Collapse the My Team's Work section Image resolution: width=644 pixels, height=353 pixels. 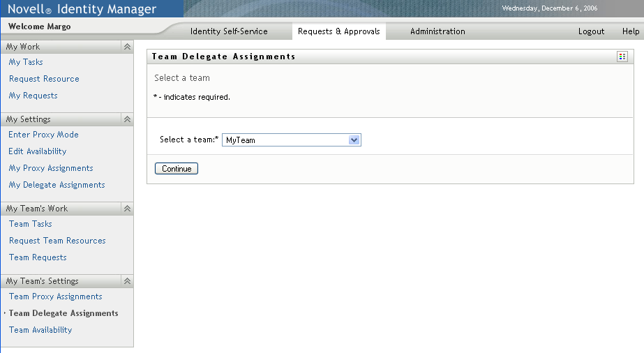coord(127,209)
